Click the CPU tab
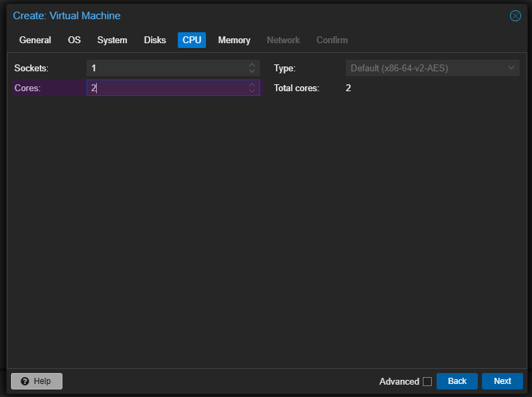The height and width of the screenshot is (397, 532). (192, 40)
